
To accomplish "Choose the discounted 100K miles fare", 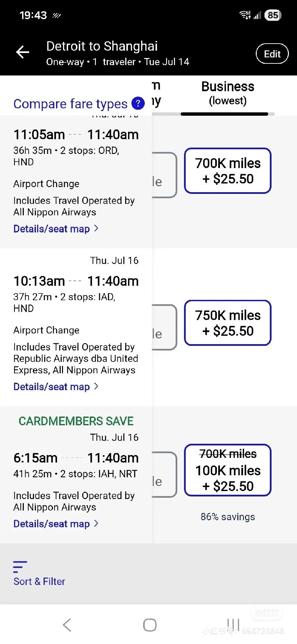I will [228, 470].
